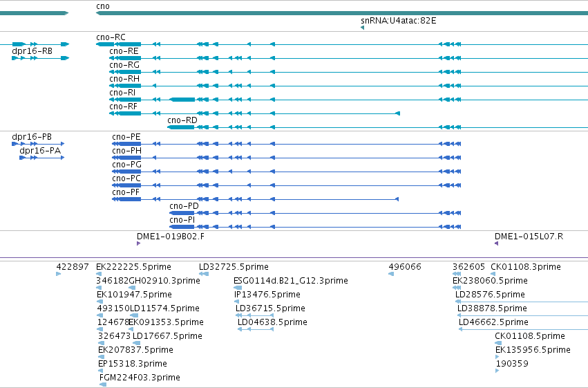Select the cno-PG protein label
This screenshot has width=588, height=388.
click(126, 165)
